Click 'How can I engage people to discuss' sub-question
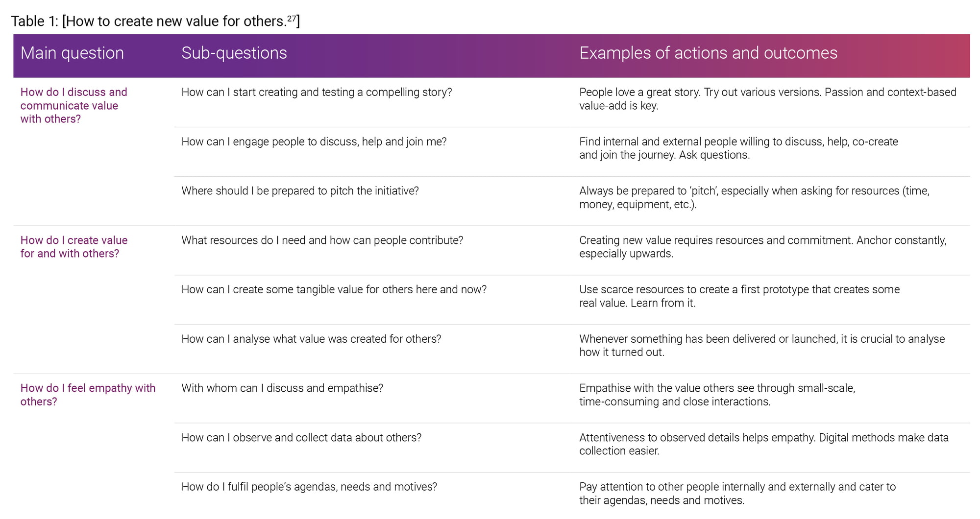980x519 pixels. (314, 142)
